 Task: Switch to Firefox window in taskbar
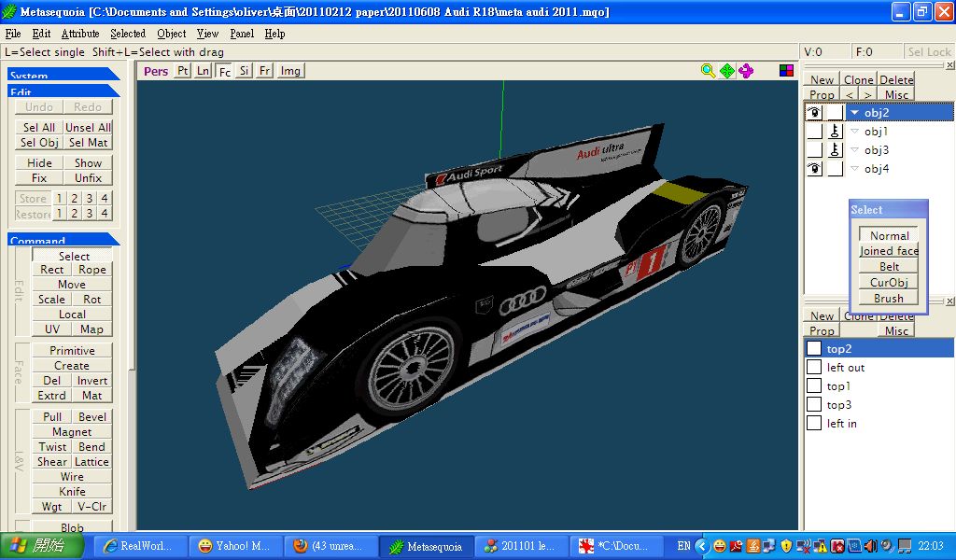[330, 546]
